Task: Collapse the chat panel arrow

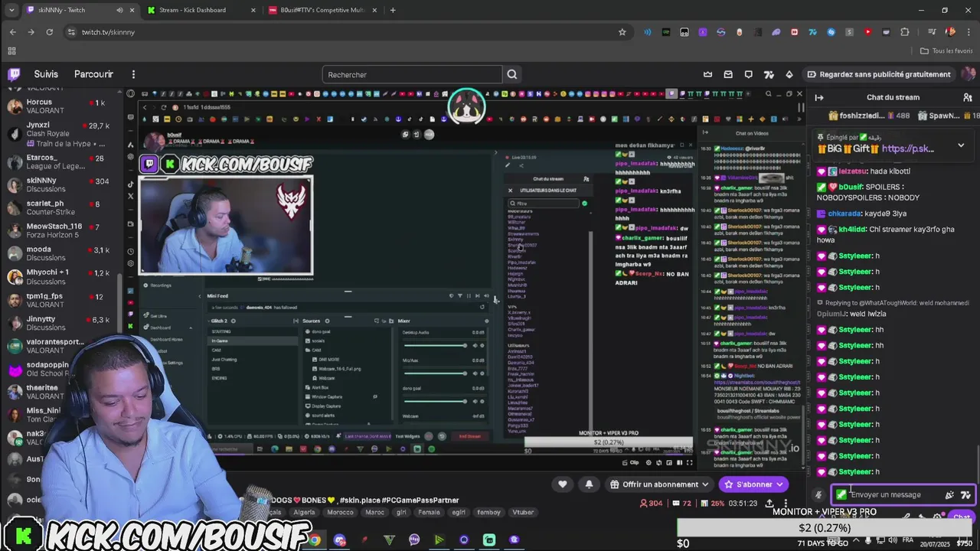Action: 819,97
